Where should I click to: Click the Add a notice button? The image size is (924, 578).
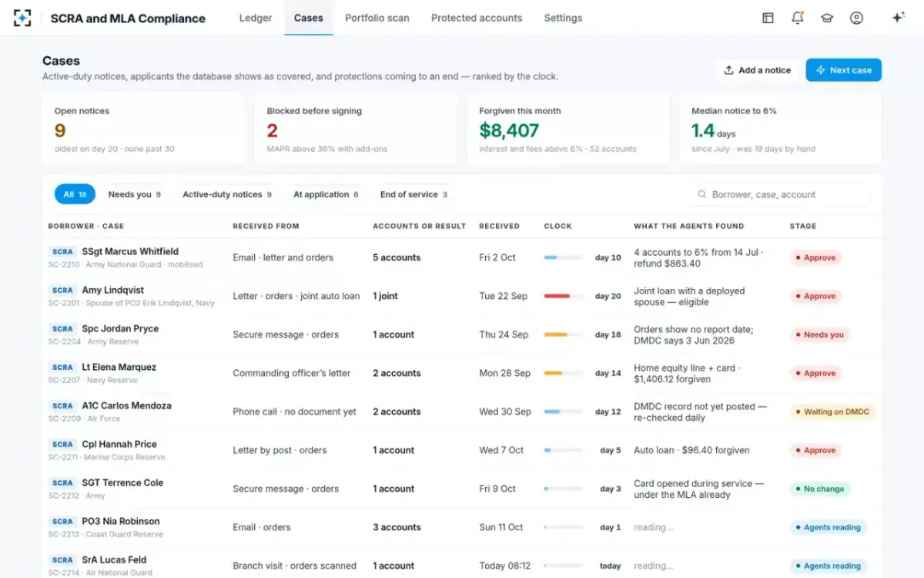(x=758, y=70)
